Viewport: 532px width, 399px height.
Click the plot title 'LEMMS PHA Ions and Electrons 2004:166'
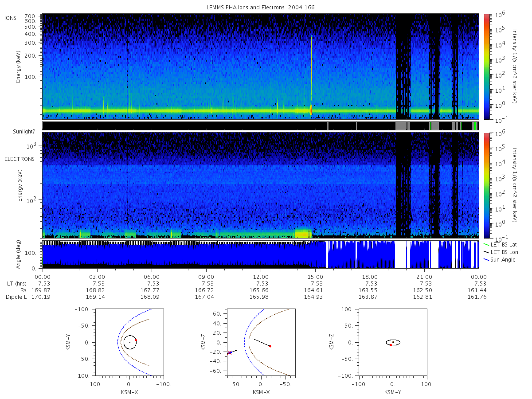coord(261,8)
